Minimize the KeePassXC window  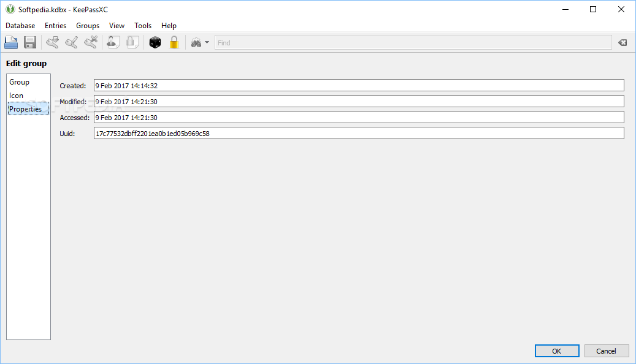[x=565, y=9]
